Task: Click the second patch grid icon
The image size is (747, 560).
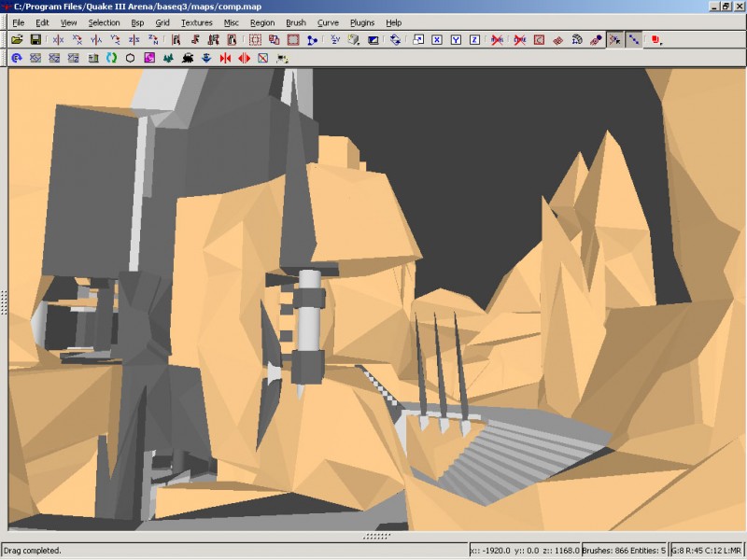Action: point(54,58)
